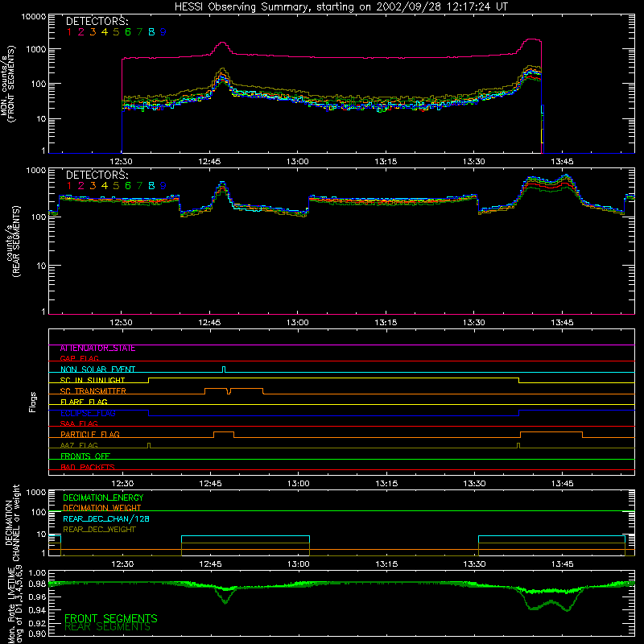Viewport: 644px width, 644px height.
Task: Click the 13:45 tick under the rear segments plot
Action: (562, 323)
